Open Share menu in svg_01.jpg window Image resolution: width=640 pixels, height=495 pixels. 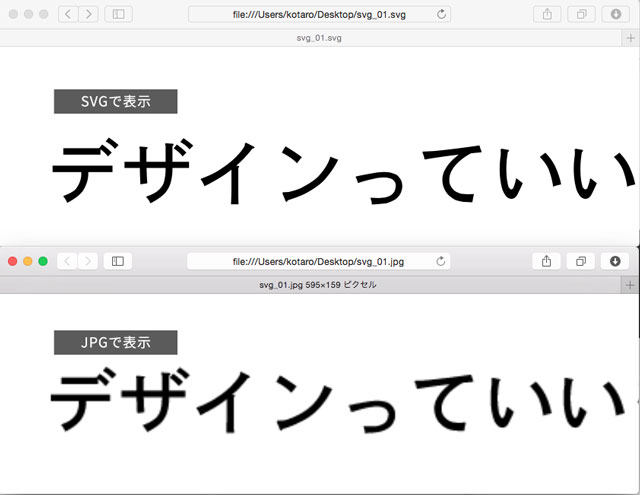point(547,261)
